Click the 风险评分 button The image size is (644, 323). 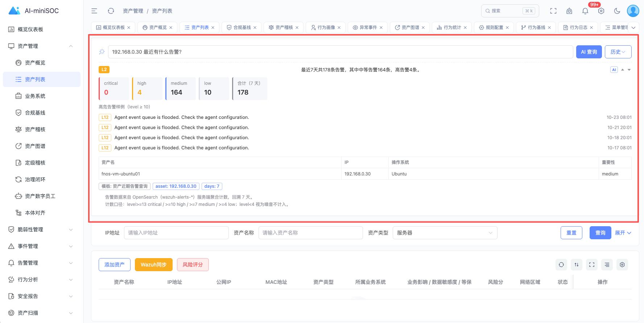(193, 265)
